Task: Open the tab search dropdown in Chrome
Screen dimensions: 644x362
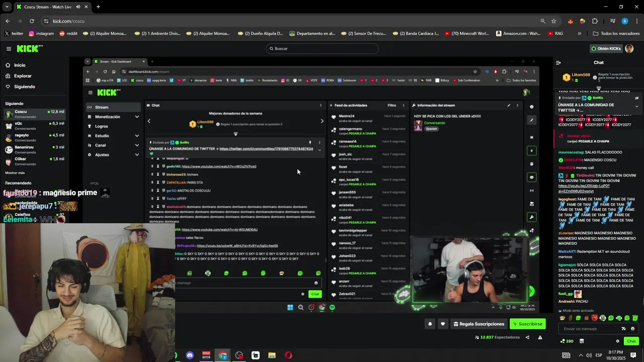Action: (x=7, y=7)
